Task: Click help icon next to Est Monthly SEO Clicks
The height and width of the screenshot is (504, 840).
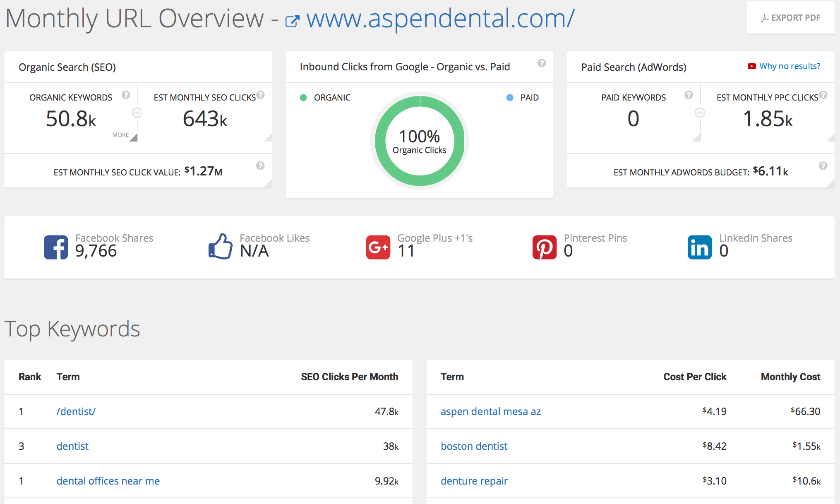Action: 260,95
